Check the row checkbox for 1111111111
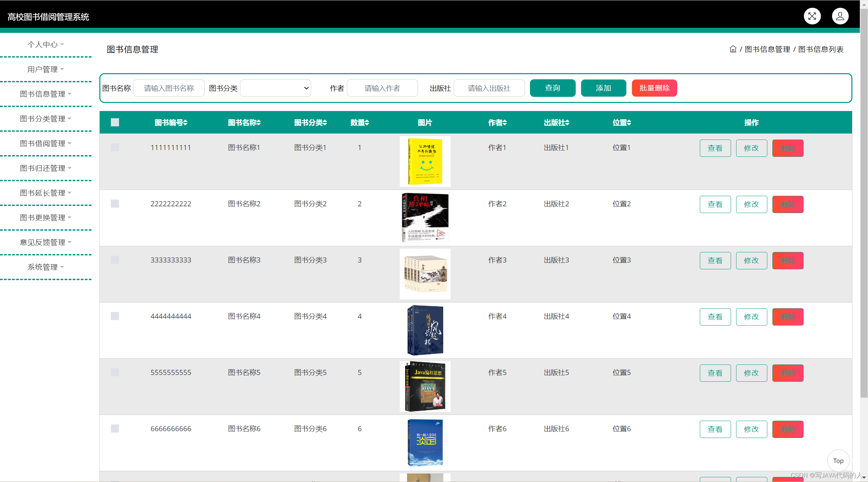 coord(115,147)
